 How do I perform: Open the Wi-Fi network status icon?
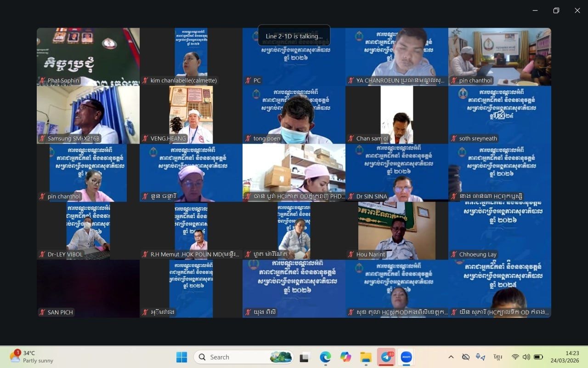[x=515, y=357]
